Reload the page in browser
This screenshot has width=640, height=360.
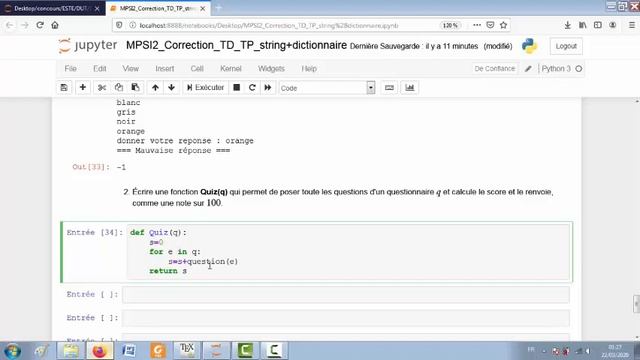coord(40,25)
